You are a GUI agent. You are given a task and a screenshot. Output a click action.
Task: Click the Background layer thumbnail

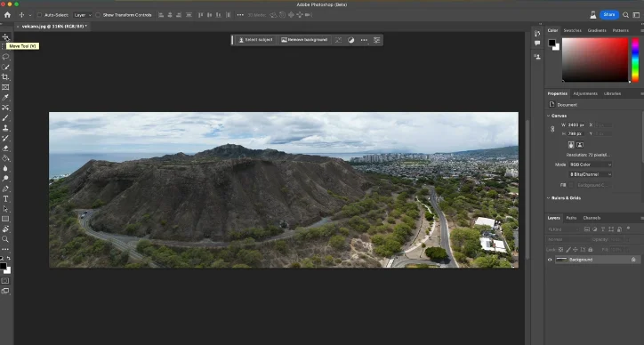pos(561,260)
